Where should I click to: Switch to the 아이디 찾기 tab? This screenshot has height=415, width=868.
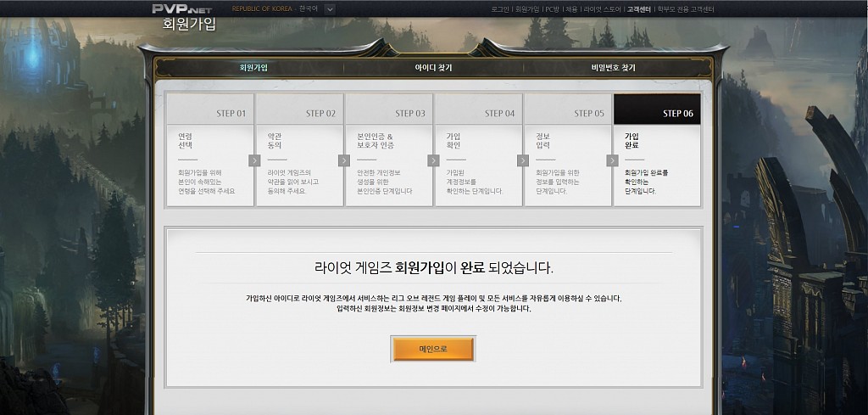[x=433, y=68]
